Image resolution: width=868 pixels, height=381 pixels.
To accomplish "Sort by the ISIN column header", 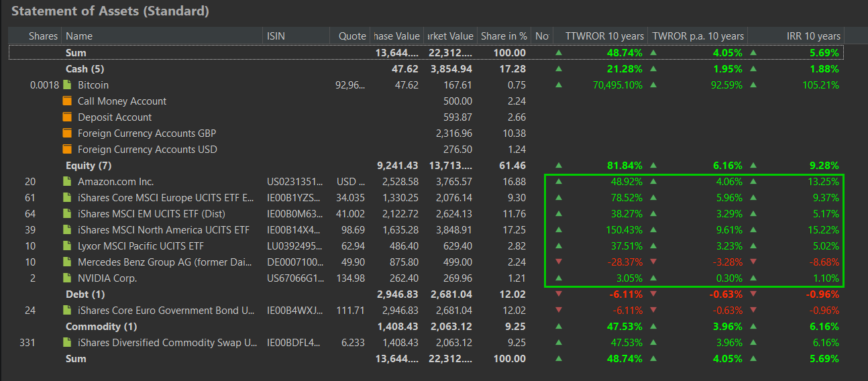I will coord(296,36).
